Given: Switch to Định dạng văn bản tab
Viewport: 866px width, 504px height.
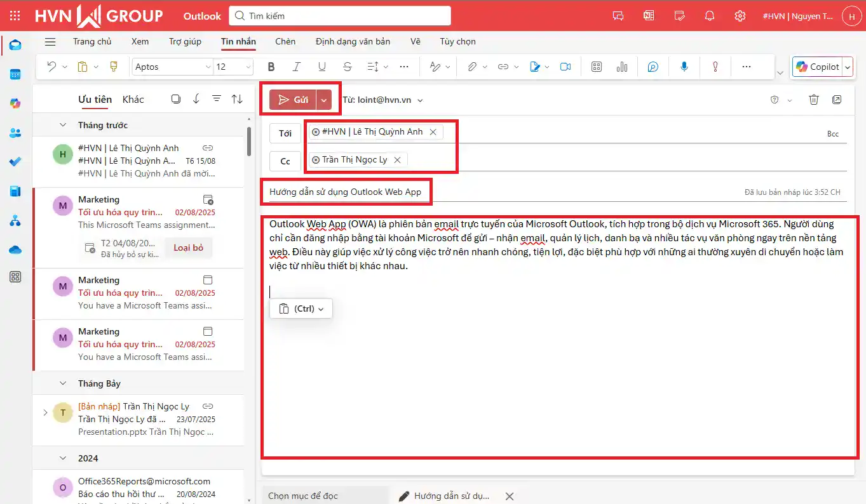Looking at the screenshot, I should 353,41.
